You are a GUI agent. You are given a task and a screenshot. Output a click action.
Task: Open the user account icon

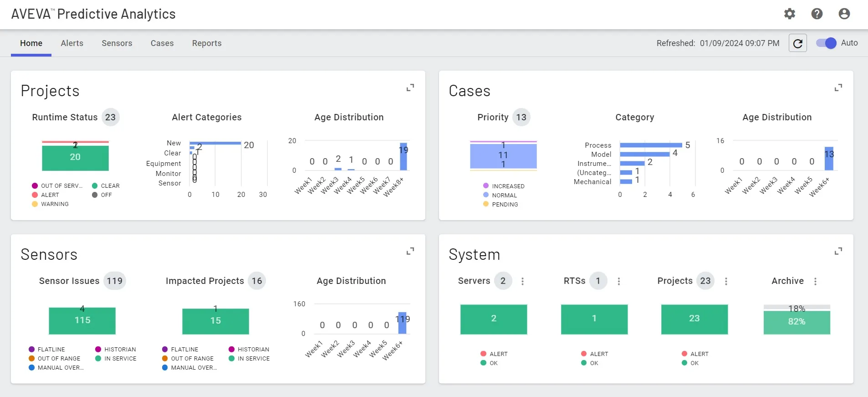coord(844,14)
